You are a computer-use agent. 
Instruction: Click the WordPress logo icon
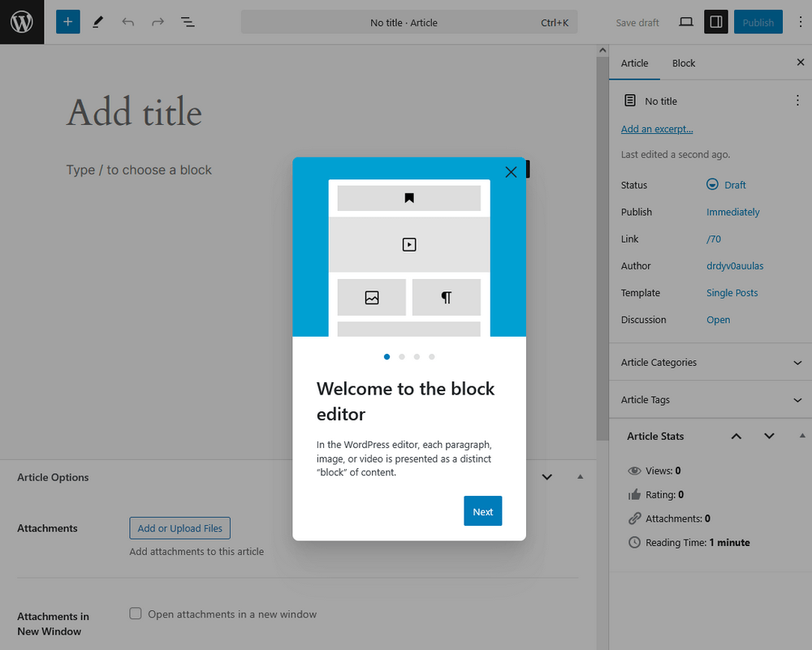pos(22,22)
